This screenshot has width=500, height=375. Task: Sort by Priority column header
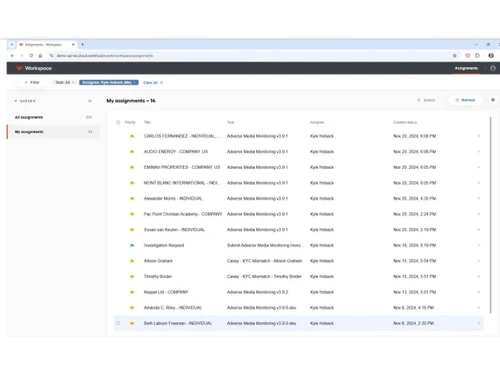point(130,122)
